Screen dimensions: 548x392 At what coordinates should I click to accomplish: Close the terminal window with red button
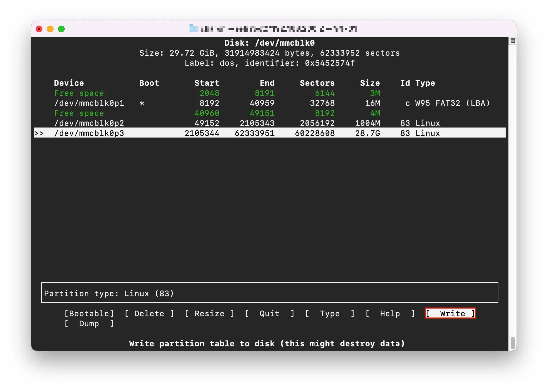39,29
